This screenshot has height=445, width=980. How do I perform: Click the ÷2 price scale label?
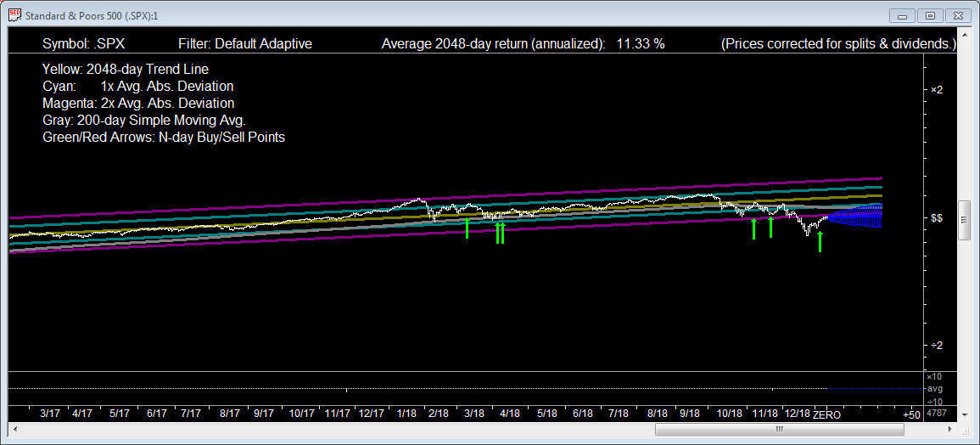936,346
